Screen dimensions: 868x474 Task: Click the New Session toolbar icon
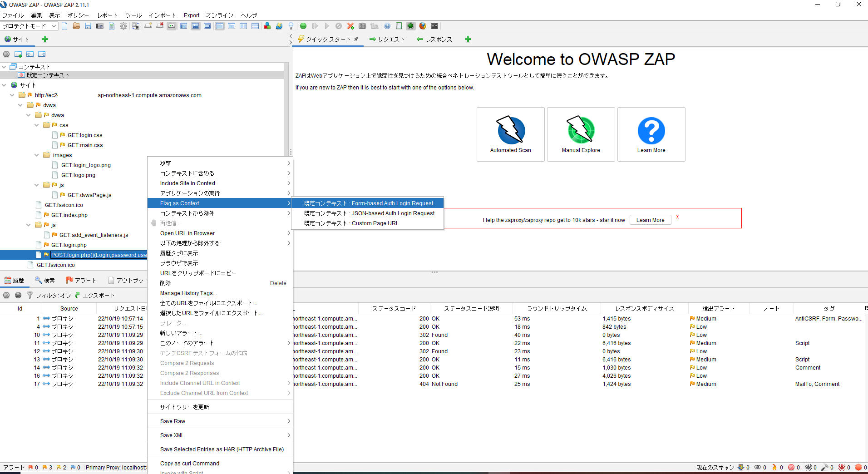tap(64, 26)
